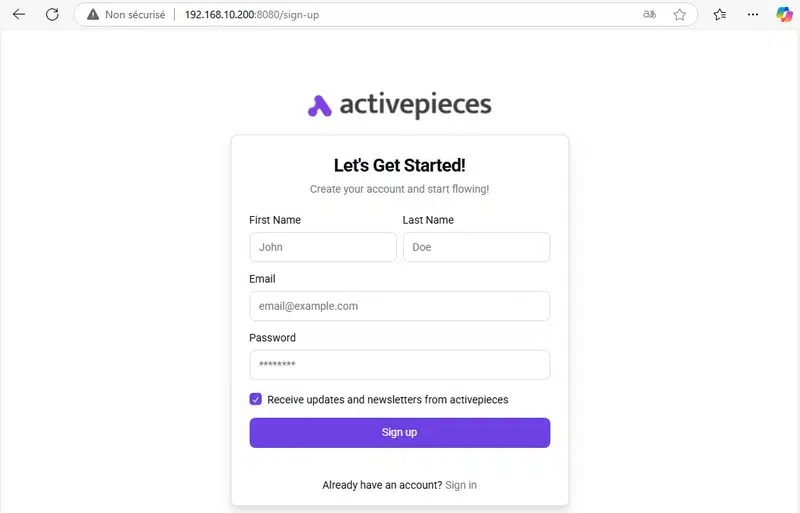Select the address bar URL
Screen dimensions: 800x513
pyautogui.click(x=259, y=15)
